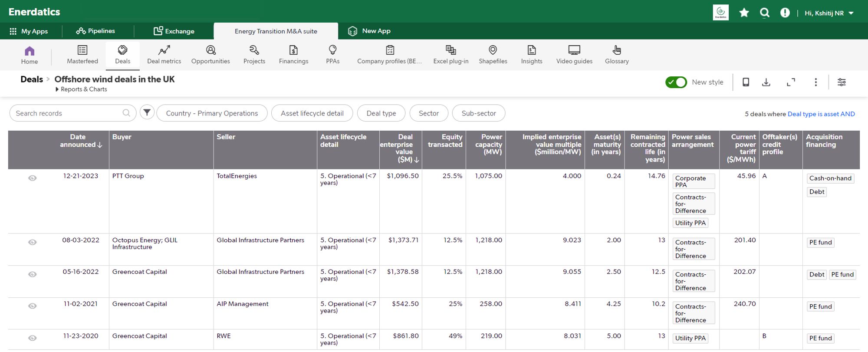The width and height of the screenshot is (868, 352).
Task: Toggle eye icon for 11-23-2020 deal row
Action: (32, 338)
